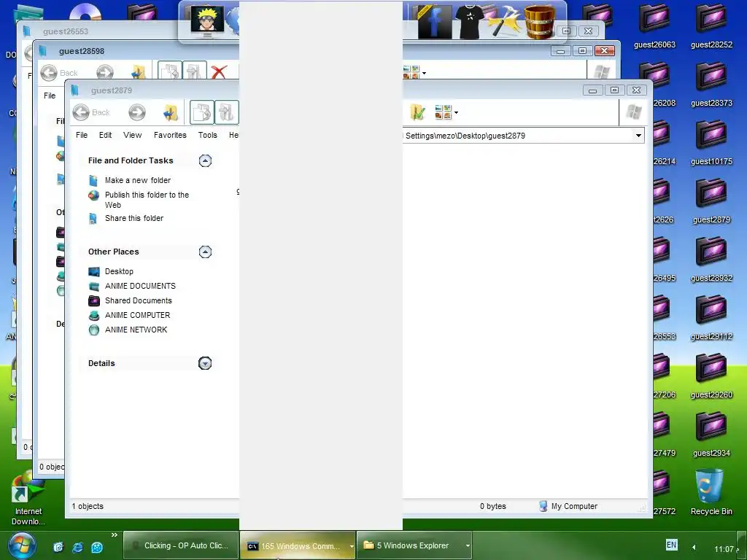747x560 pixels.
Task: Select Internet Download shortcut on desktop
Action: (x=28, y=499)
